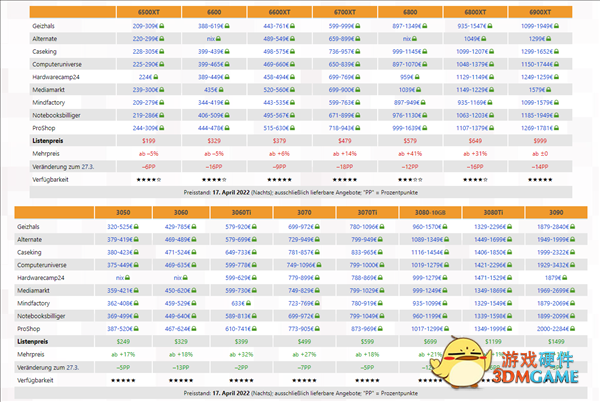Click the lock icon after Geizhals 3050 price 320-525€
This screenshot has height=402, width=600.
pyautogui.click(x=136, y=227)
